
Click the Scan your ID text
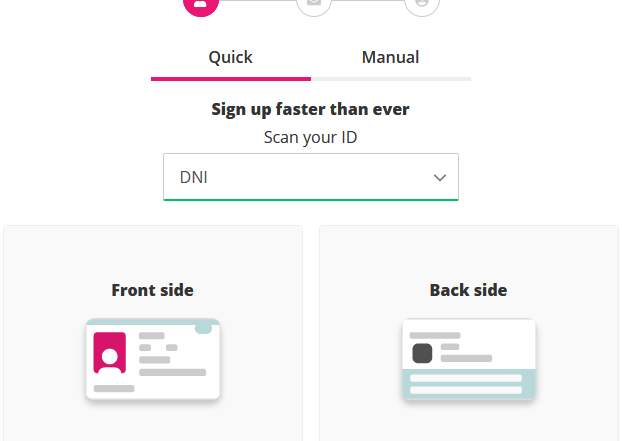tap(311, 138)
